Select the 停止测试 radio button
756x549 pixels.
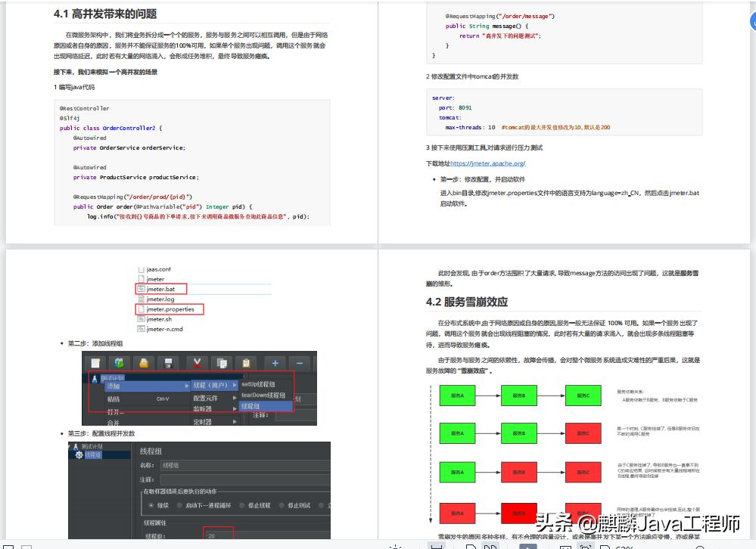[282, 505]
